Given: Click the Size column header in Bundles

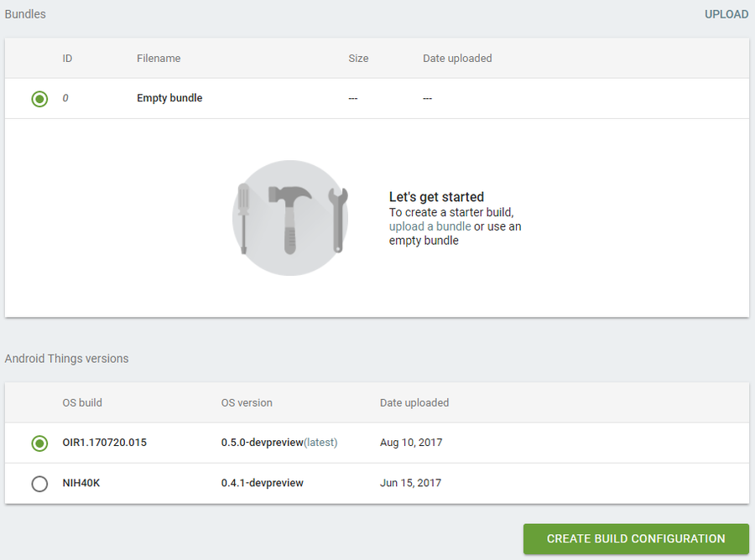Looking at the screenshot, I should click(x=358, y=58).
